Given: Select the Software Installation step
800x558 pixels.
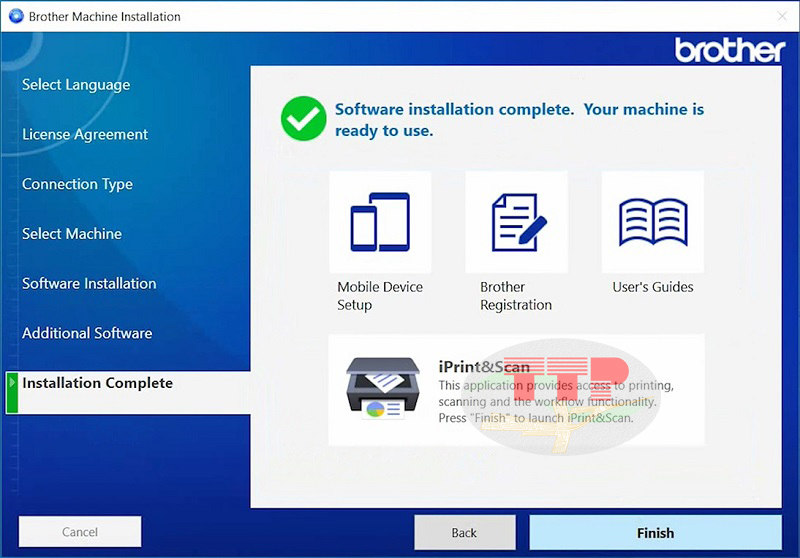Looking at the screenshot, I should [x=89, y=283].
